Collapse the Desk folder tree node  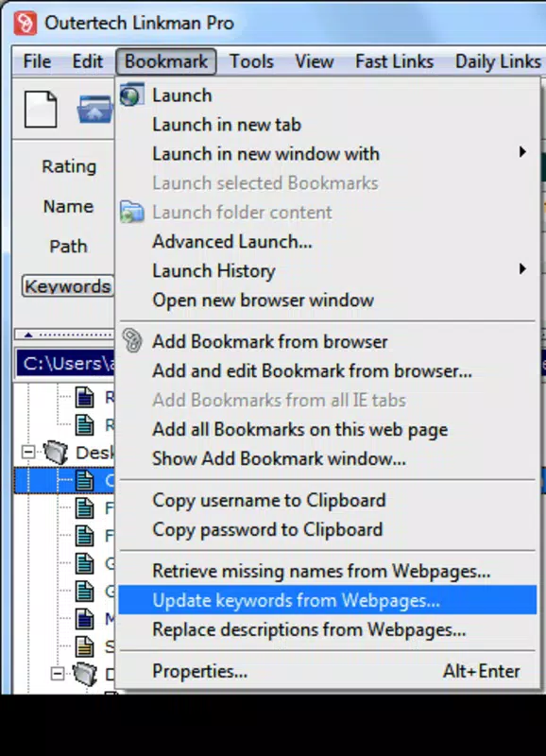(28, 453)
